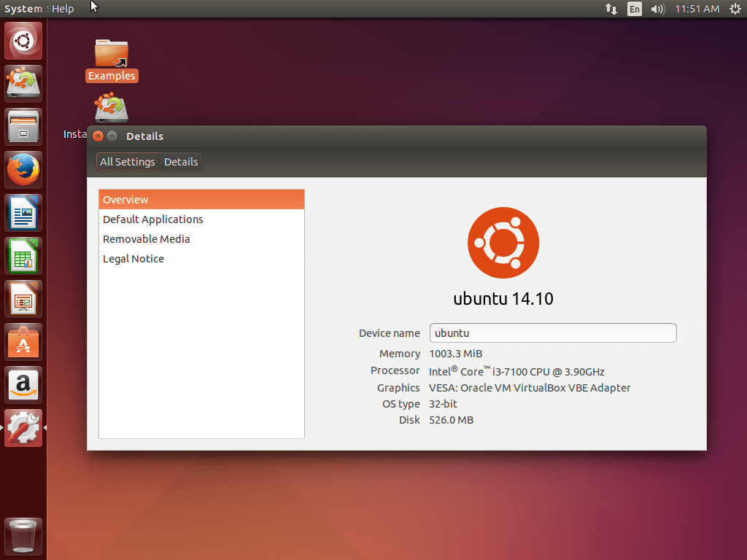Select the Examples folder on the desktop
The image size is (747, 560).
[112, 61]
